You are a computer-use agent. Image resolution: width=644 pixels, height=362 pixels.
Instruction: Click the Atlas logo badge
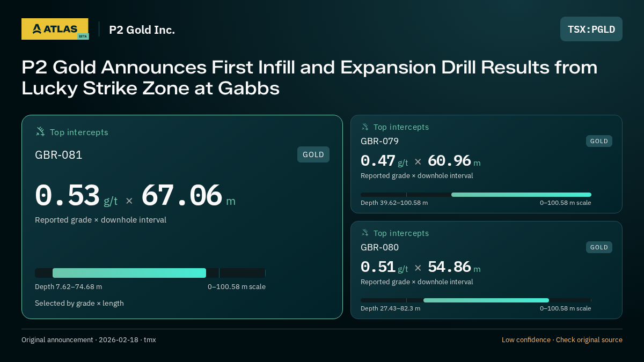pyautogui.click(x=55, y=29)
